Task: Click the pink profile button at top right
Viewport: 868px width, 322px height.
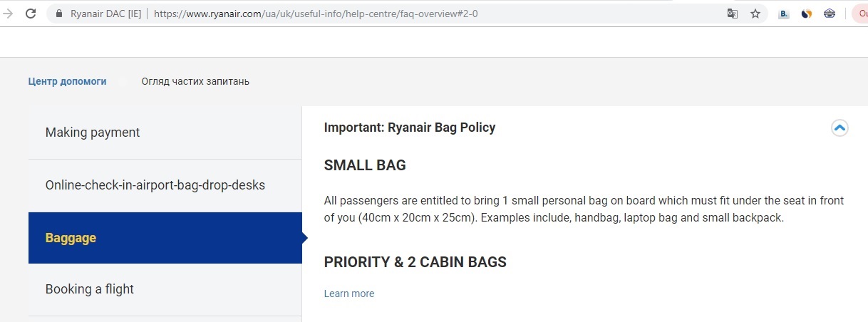Action: 861,14
